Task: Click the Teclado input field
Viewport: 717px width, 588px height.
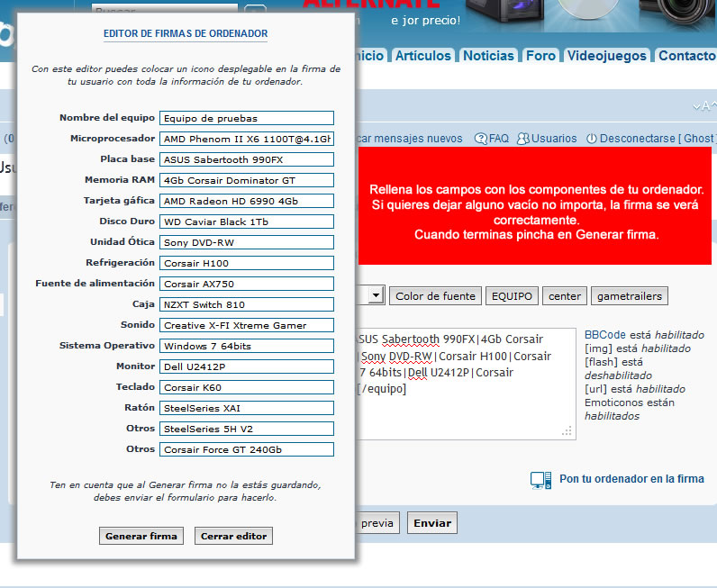Action: [247, 387]
